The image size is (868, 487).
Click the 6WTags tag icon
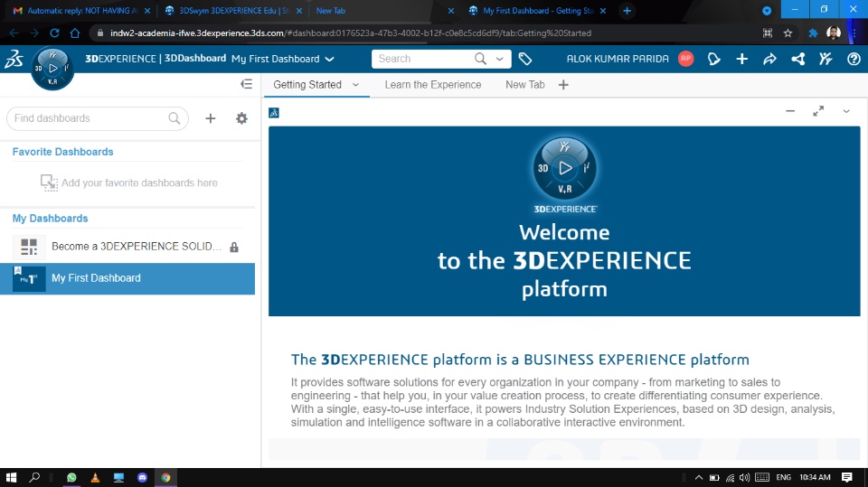coord(525,59)
